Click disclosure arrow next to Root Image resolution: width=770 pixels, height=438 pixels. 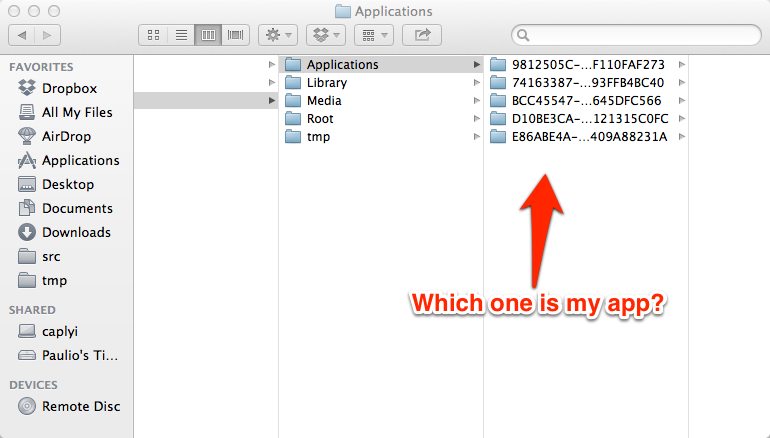(x=476, y=119)
